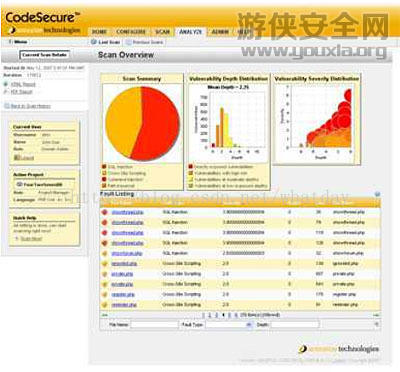The image size is (400, 372).
Task: Click the Previous Scans icon
Action: [x=128, y=42]
